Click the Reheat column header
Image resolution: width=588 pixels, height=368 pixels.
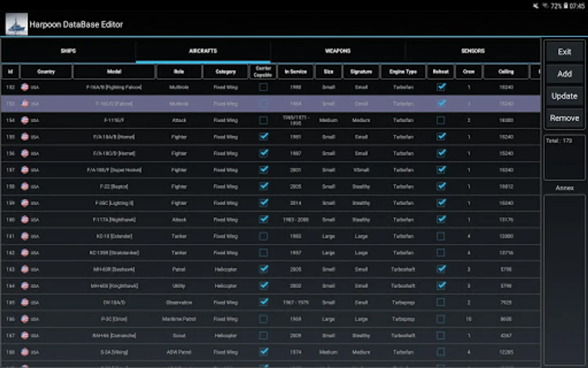tap(441, 72)
